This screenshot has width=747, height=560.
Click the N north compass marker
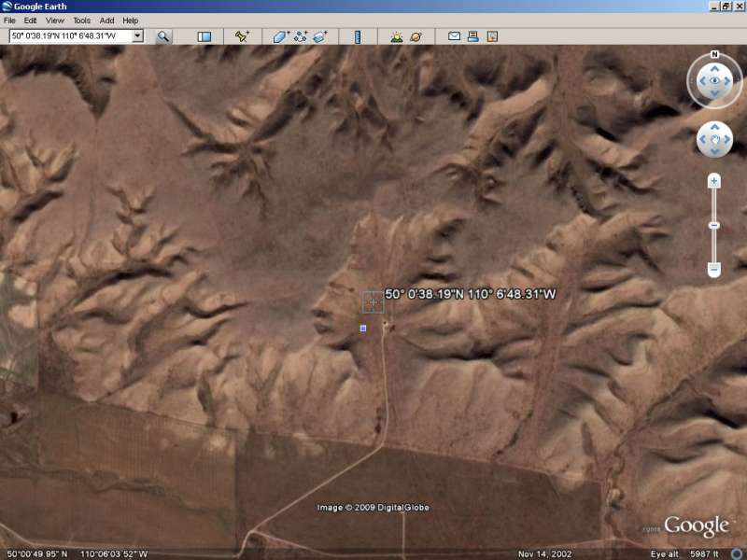(714, 55)
